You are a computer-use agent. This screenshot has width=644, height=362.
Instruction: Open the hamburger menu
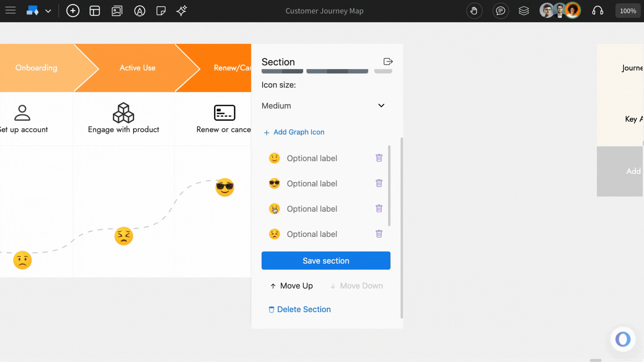click(x=10, y=10)
